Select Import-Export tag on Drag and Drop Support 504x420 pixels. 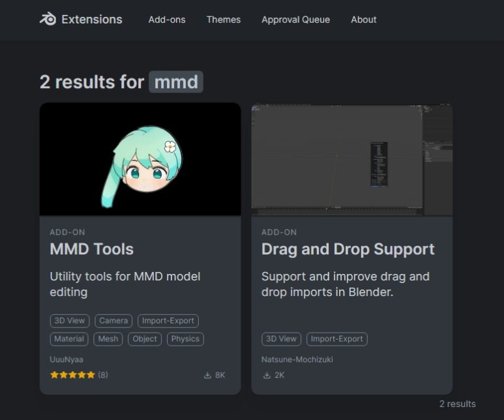point(337,339)
